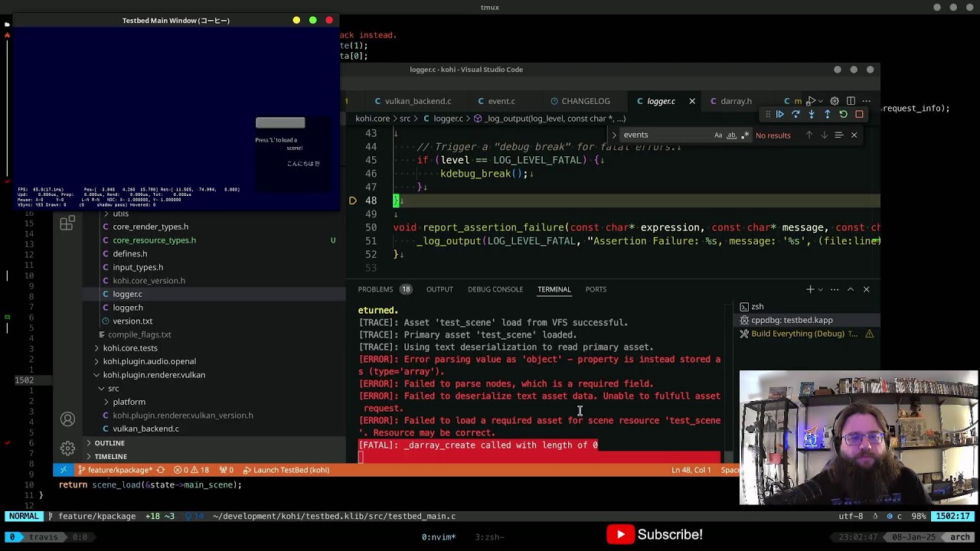
Task: Open the event.c editor tab
Action: click(501, 101)
